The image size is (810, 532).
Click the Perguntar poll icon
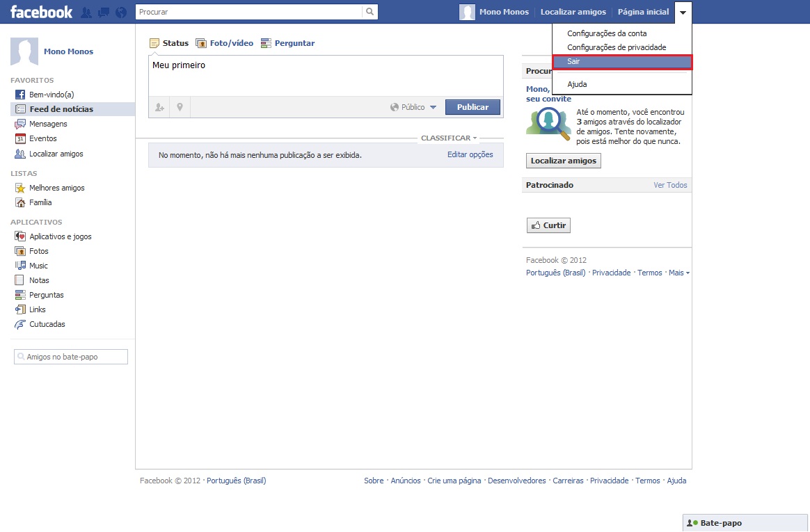point(266,43)
